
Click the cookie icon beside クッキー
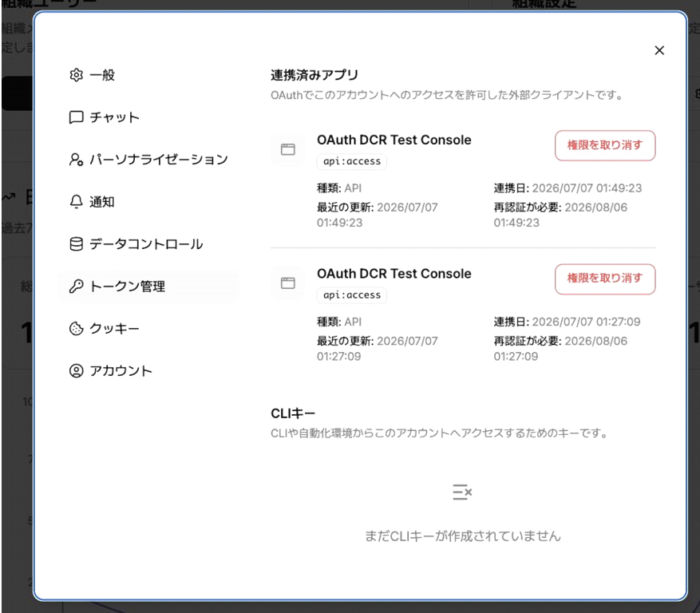[77, 329]
